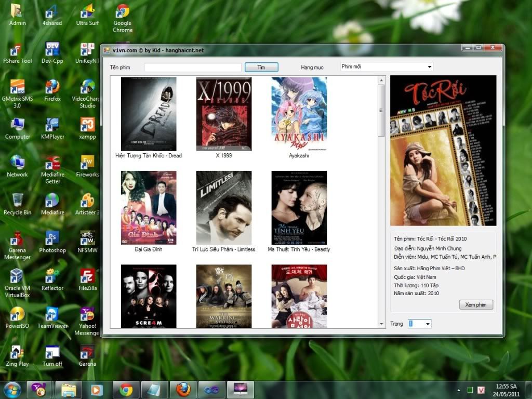Open Turn off desktop shortcut
532x399 pixels.
pyautogui.click(x=52, y=355)
